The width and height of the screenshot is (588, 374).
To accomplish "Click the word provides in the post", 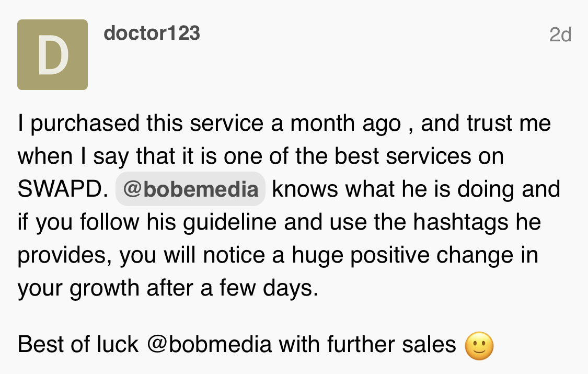I will click(64, 255).
